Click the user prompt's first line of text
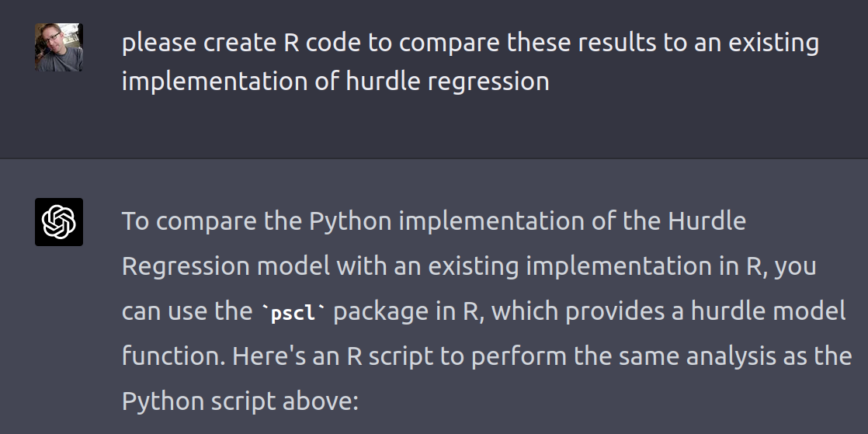This screenshot has width=868, height=434. (x=470, y=43)
